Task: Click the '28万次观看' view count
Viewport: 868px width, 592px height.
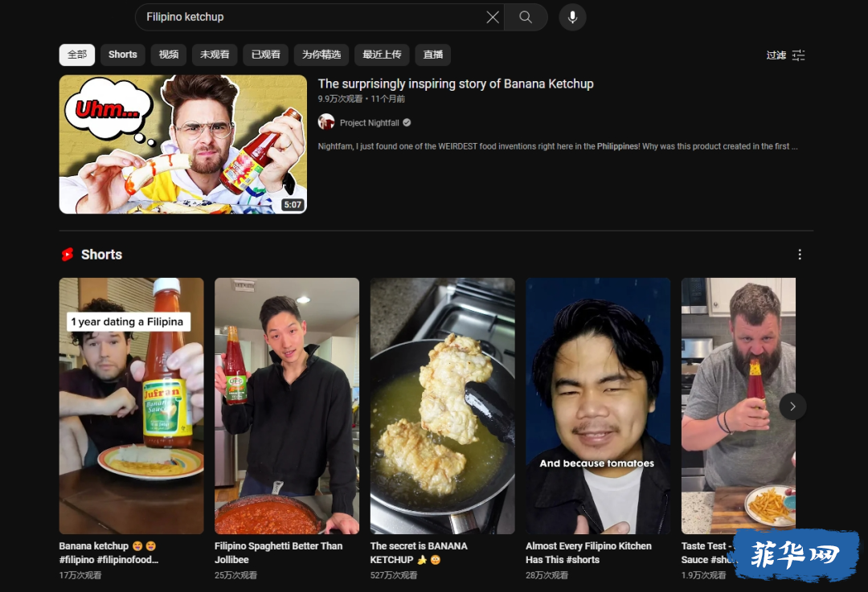Action: click(x=547, y=575)
